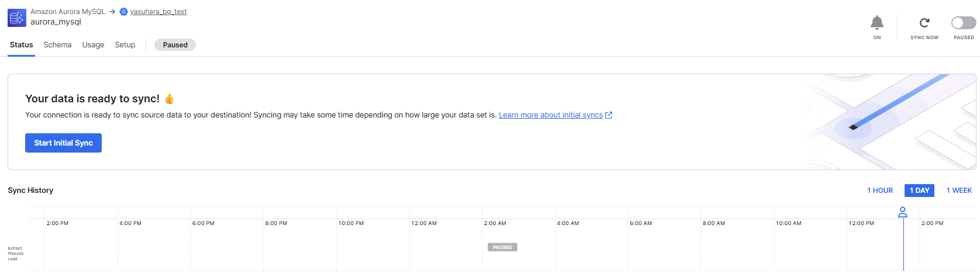Click the 2:00 AM timeline label
Screen dimensions: 980x280
(x=495, y=223)
